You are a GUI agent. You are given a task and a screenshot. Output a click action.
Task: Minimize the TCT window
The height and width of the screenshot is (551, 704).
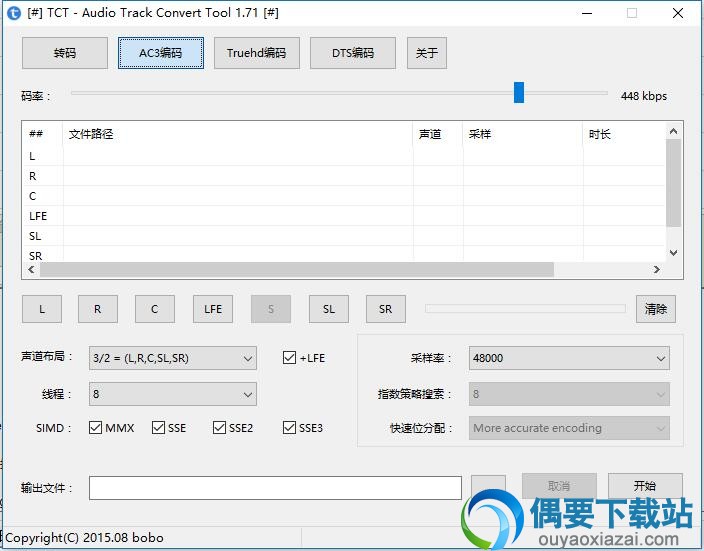click(x=587, y=13)
